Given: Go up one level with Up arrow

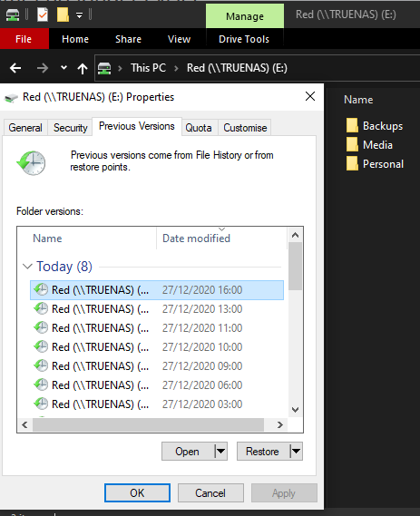Looking at the screenshot, I should (x=83, y=68).
